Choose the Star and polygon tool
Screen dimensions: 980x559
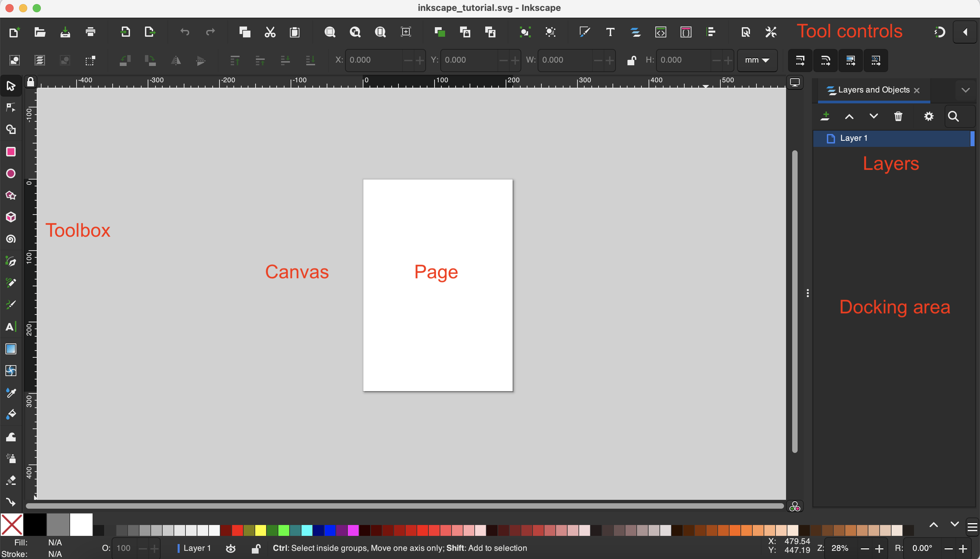pyautogui.click(x=11, y=196)
